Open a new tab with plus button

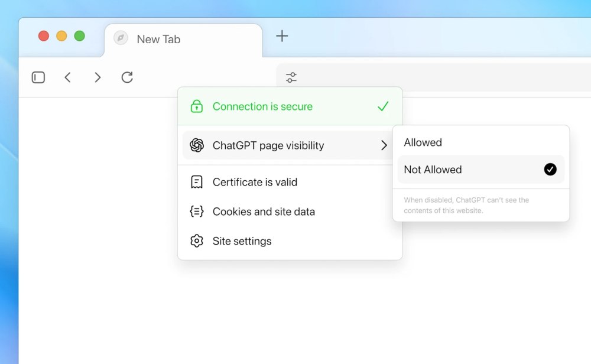point(282,36)
